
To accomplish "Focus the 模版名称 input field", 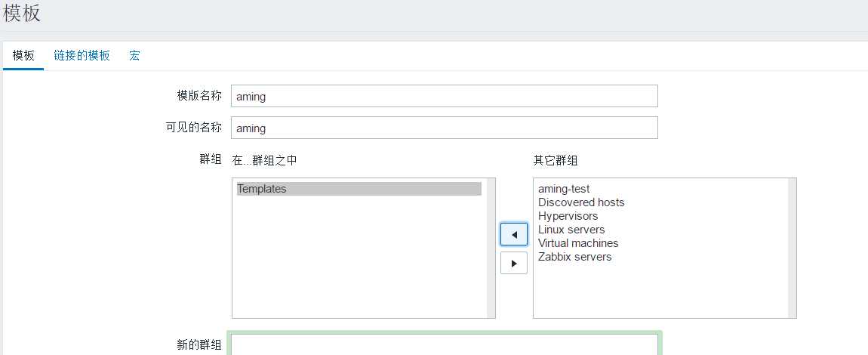I will 445,96.
